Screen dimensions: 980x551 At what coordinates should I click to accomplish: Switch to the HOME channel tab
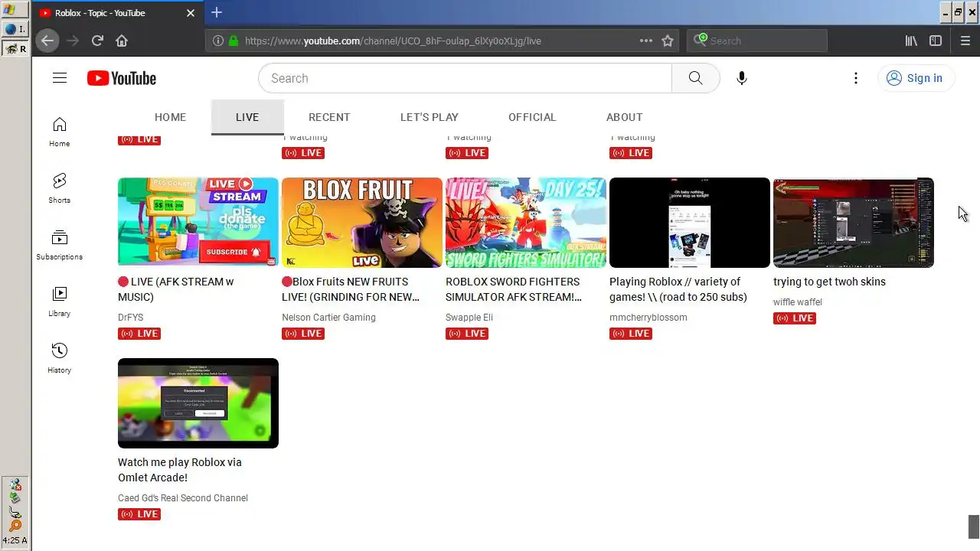pos(170,117)
